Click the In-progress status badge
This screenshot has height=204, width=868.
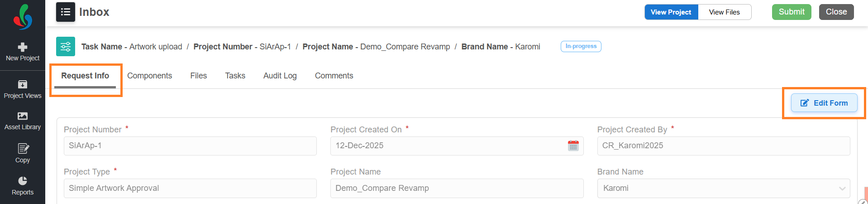[581, 46]
